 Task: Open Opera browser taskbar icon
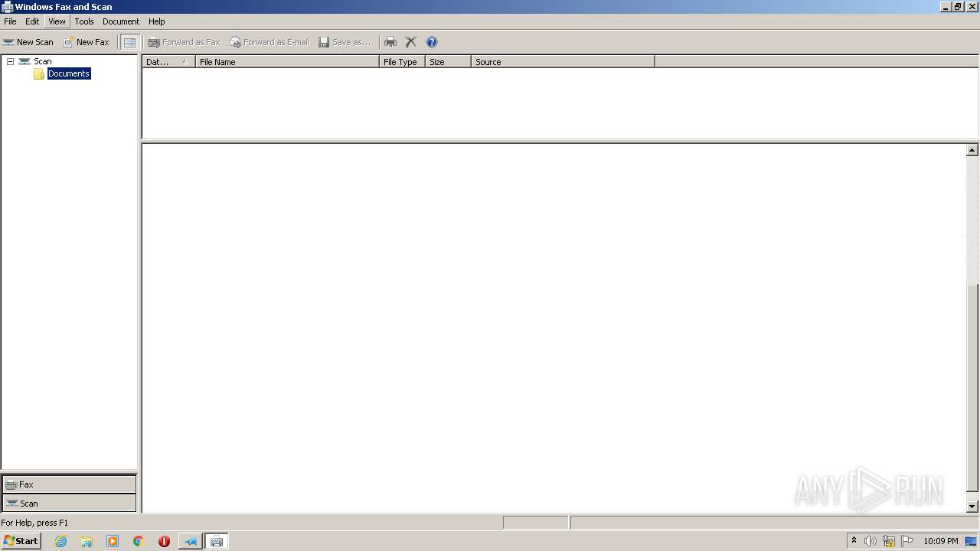[164, 541]
